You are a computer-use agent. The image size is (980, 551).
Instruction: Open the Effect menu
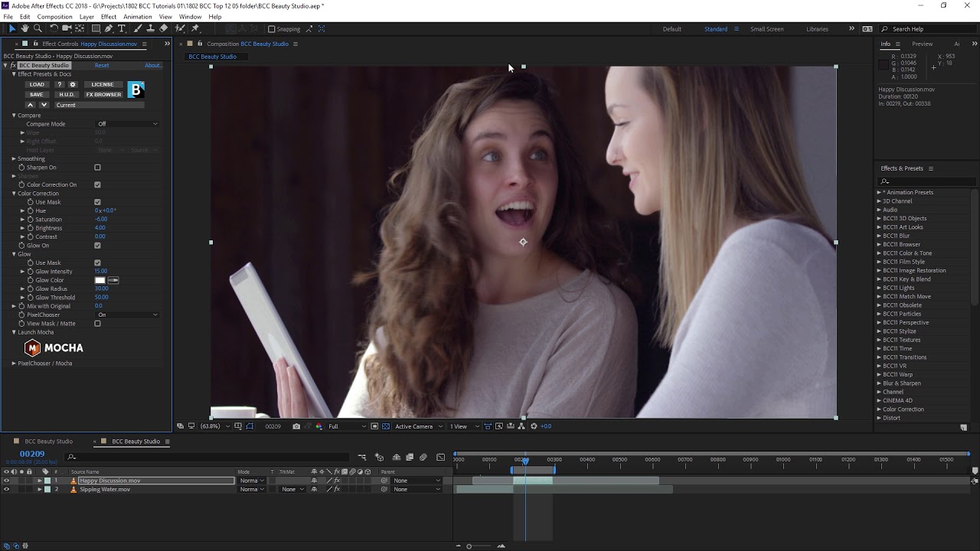(109, 17)
